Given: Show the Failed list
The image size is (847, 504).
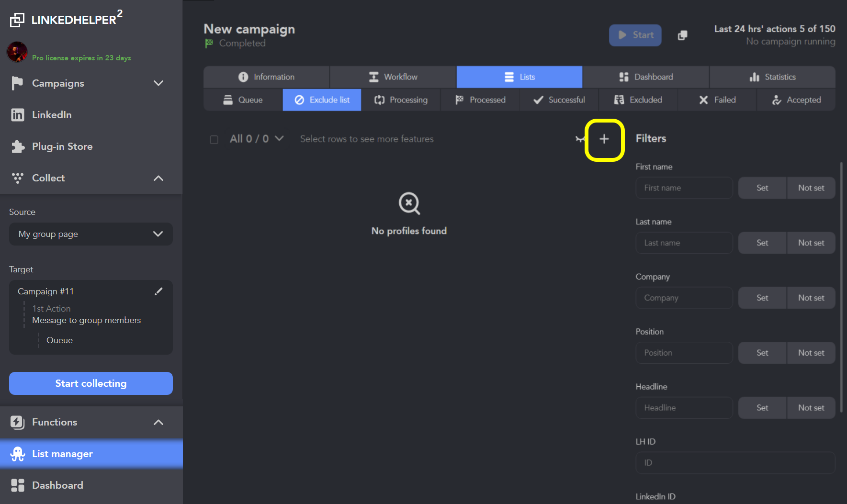Looking at the screenshot, I should click(717, 100).
